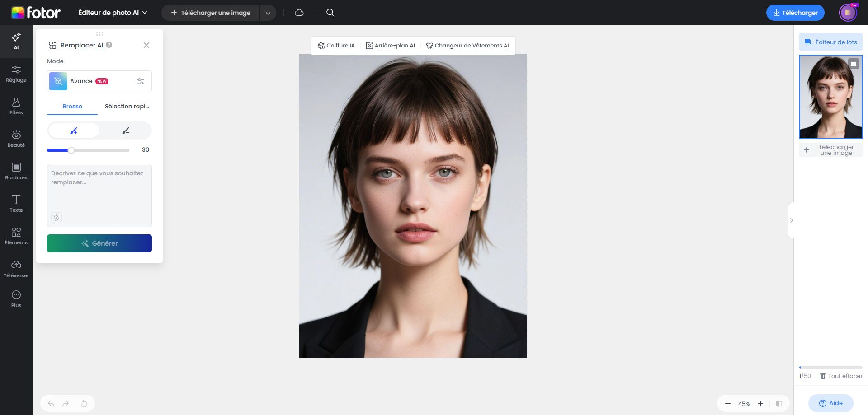Select the Effets tool
Image resolution: width=868 pixels, height=415 pixels.
point(16,106)
